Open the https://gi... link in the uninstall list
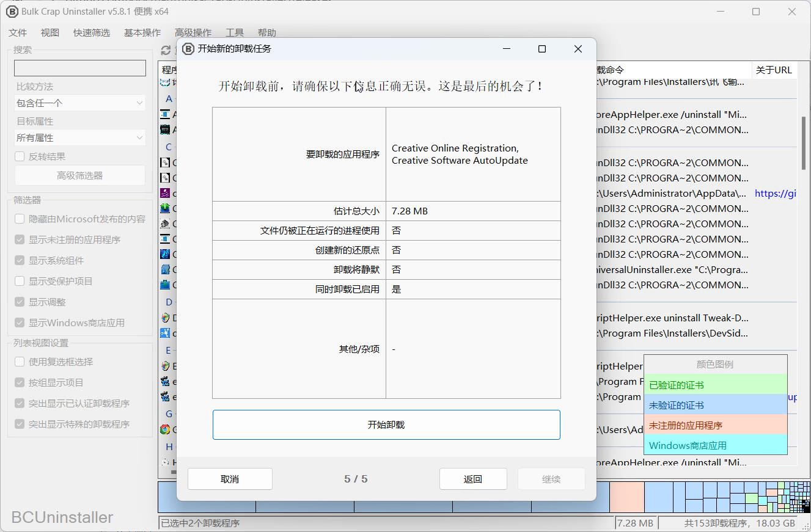The height and width of the screenshot is (532, 811). (x=776, y=193)
